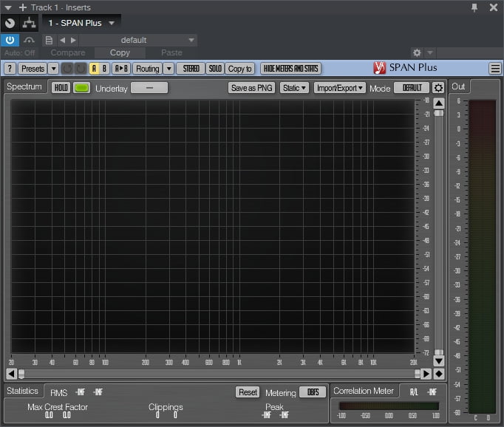Open the plugin routing tree icon
The width and height of the screenshot is (504, 427).
click(29, 23)
